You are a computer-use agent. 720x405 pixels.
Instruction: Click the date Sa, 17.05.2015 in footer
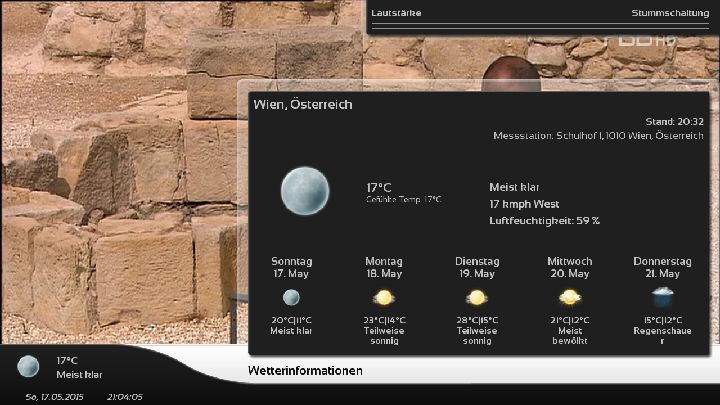tap(54, 397)
